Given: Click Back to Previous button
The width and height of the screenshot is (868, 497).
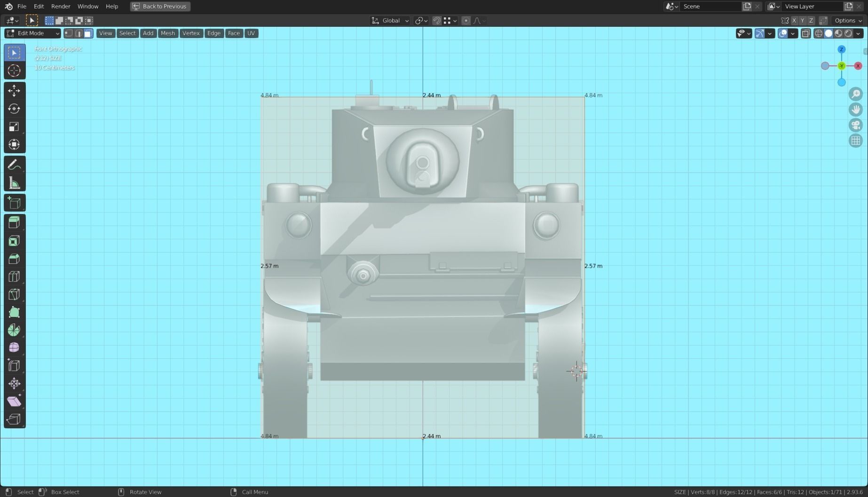Looking at the screenshot, I should (x=160, y=6).
